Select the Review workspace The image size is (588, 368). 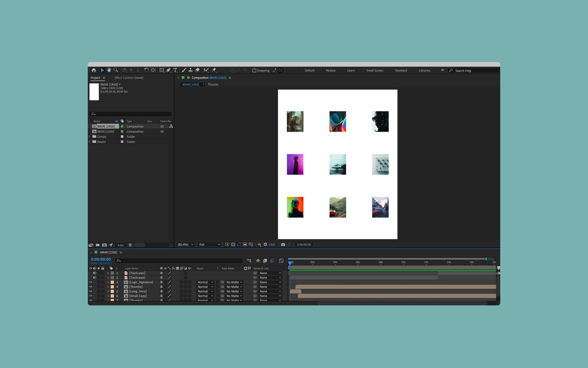pos(331,70)
